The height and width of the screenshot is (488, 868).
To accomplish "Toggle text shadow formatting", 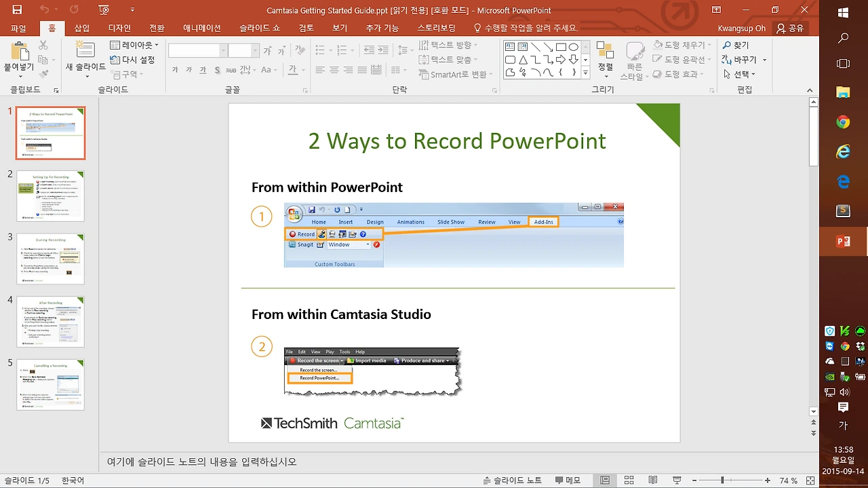I will pyautogui.click(x=217, y=70).
